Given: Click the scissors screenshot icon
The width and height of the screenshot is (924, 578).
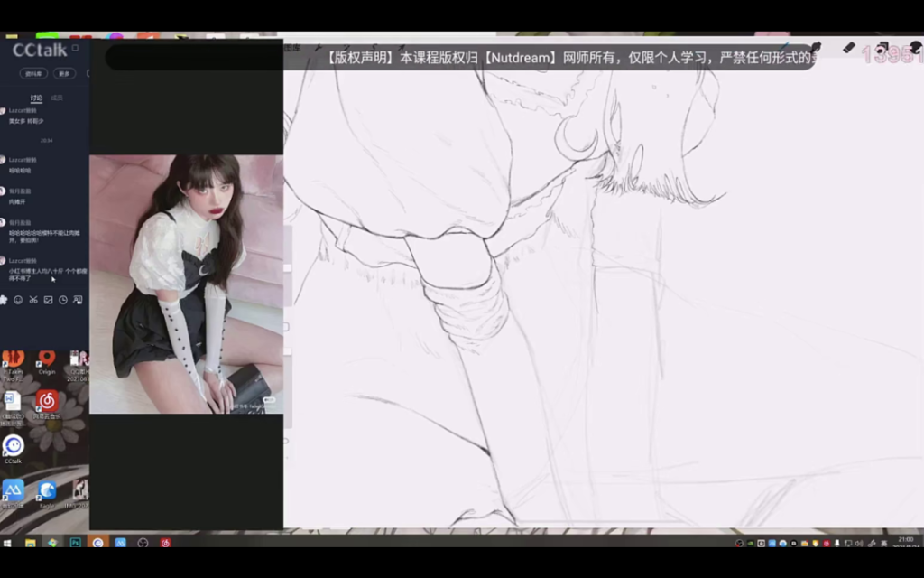Looking at the screenshot, I should point(32,300).
